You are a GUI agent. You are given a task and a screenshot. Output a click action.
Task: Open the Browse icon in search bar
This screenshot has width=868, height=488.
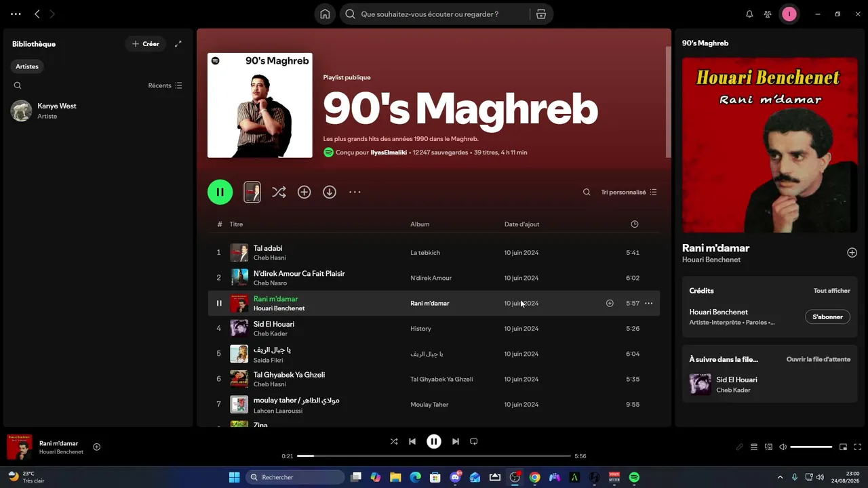point(540,14)
